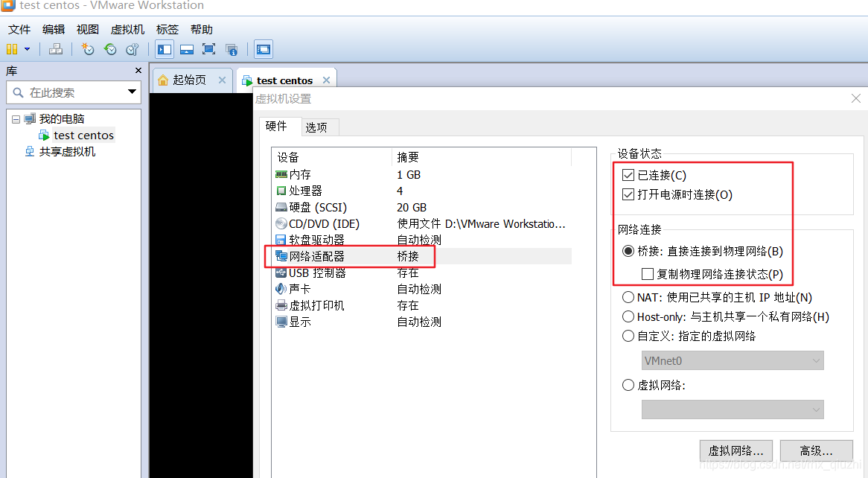
Task: Switch to the test centos tab
Action: 284,80
